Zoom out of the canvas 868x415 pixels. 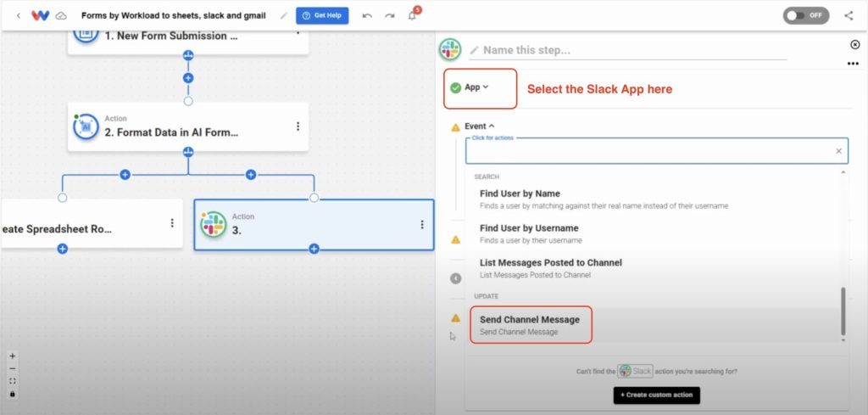coord(13,368)
